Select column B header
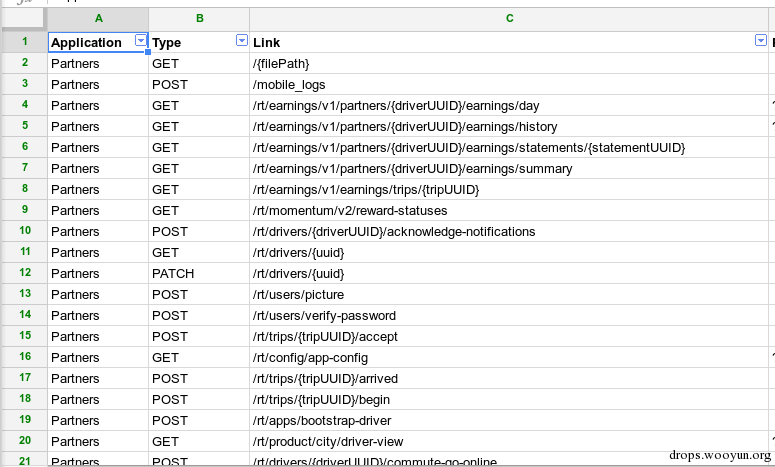 point(199,18)
